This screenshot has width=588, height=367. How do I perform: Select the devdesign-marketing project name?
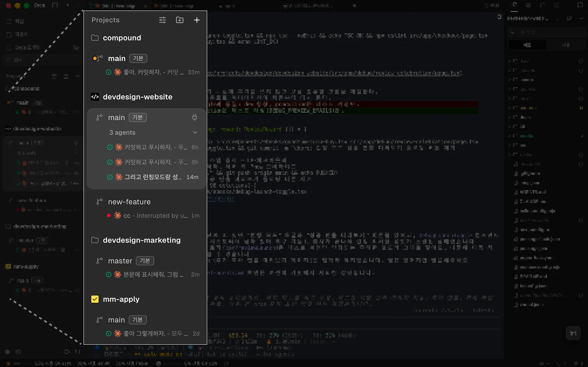pyautogui.click(x=142, y=240)
